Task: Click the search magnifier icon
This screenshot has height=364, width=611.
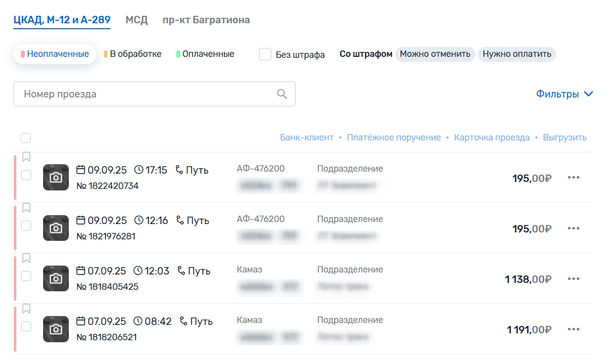Action: pos(282,94)
